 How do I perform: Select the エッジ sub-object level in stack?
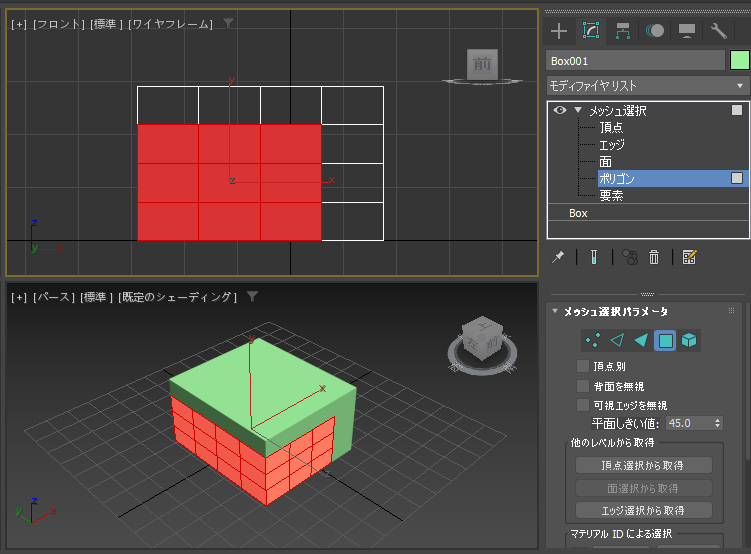click(612, 145)
